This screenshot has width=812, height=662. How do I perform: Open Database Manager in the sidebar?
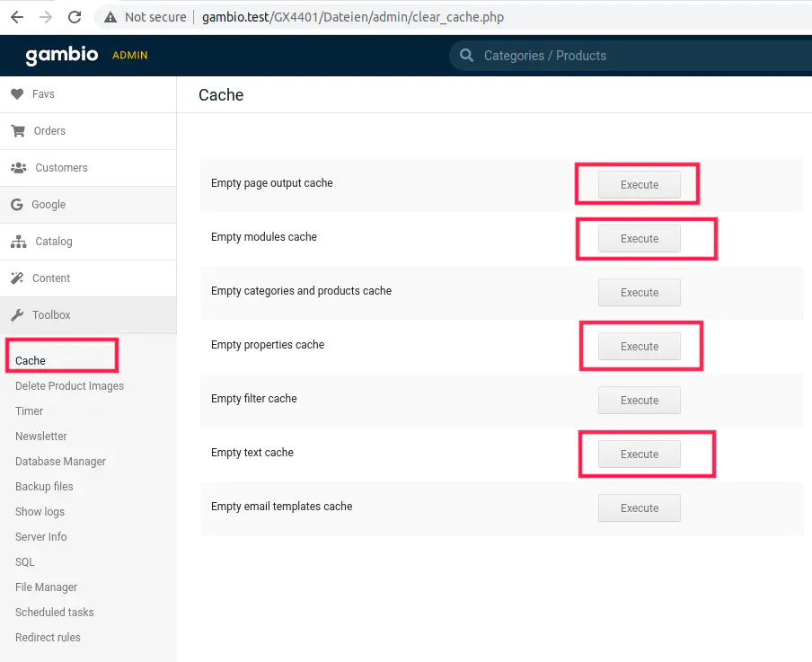(x=60, y=462)
